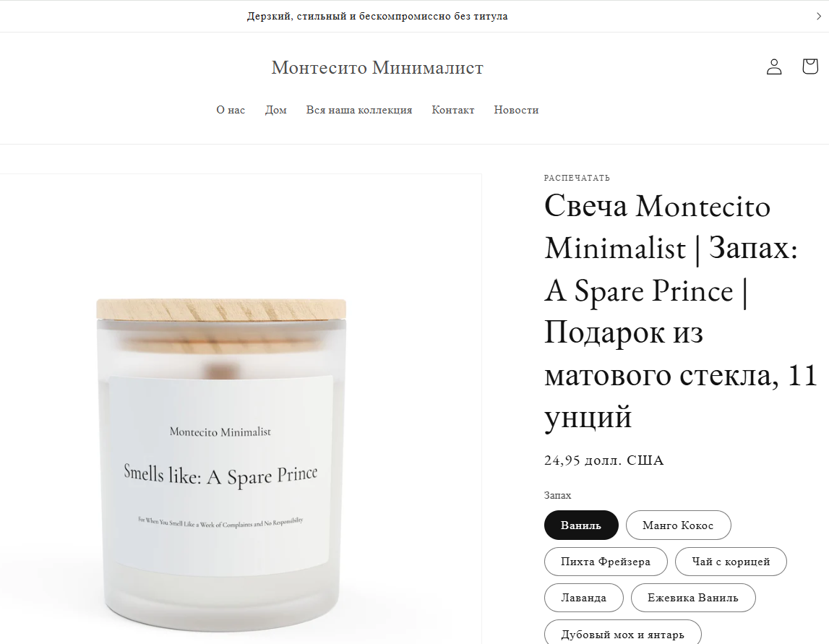Open the Новости menu item
The height and width of the screenshot is (644, 829).
tap(516, 110)
